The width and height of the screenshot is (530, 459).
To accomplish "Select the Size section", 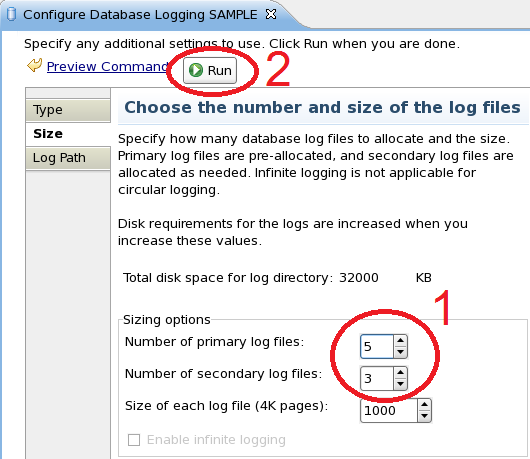I will coord(68,134).
